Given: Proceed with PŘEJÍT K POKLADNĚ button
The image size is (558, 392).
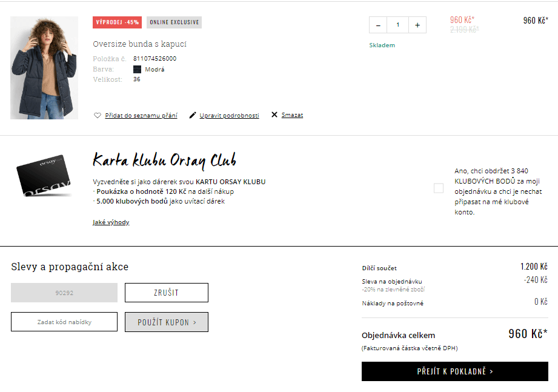Looking at the screenshot, I should pos(455,371).
